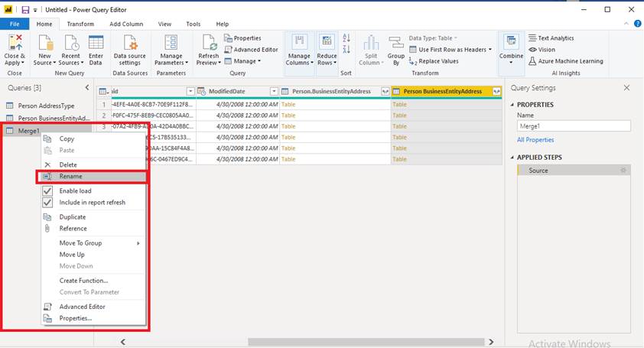Launch Text Analytics AI insight
Image resolution: width=644 pixels, height=348 pixels.
coord(551,37)
